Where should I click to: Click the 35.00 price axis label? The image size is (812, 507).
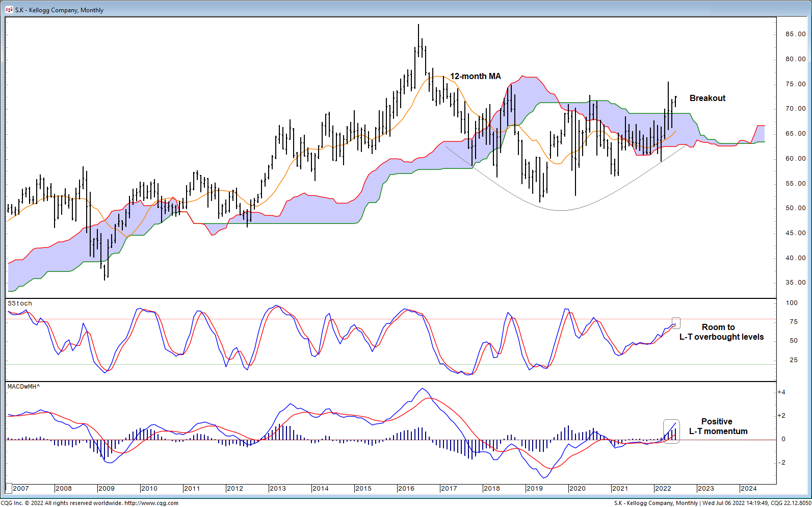pos(796,283)
